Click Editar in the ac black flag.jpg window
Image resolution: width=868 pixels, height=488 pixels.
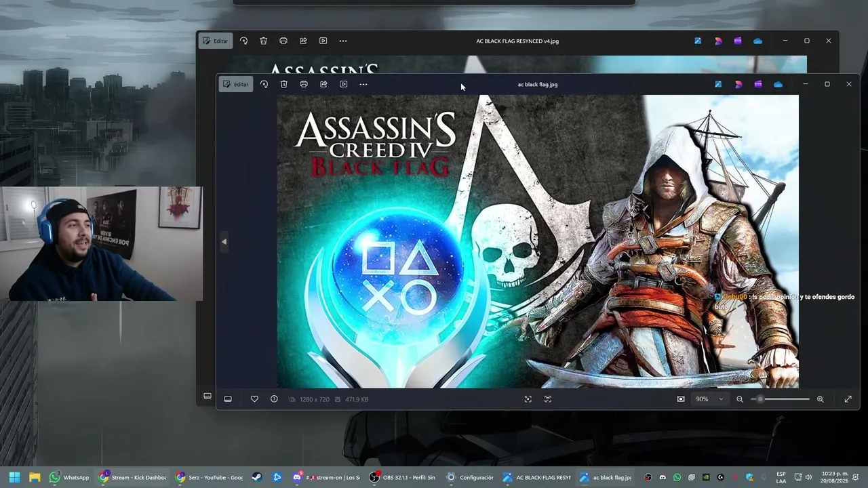235,84
